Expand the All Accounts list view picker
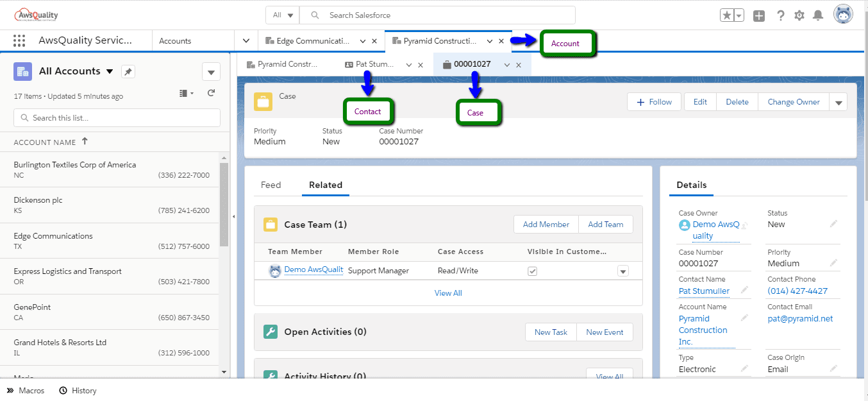868x401 pixels. pyautogui.click(x=110, y=71)
